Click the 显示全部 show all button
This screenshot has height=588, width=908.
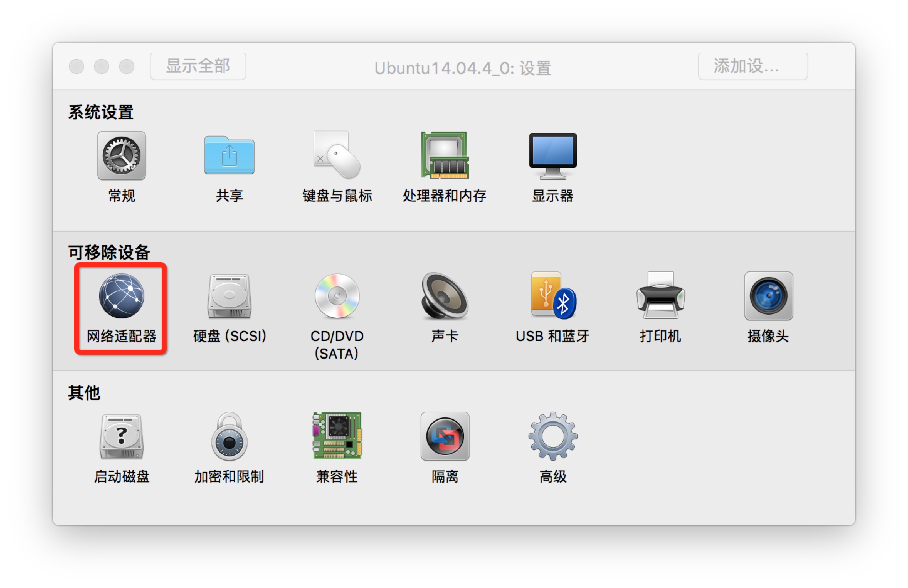click(198, 66)
